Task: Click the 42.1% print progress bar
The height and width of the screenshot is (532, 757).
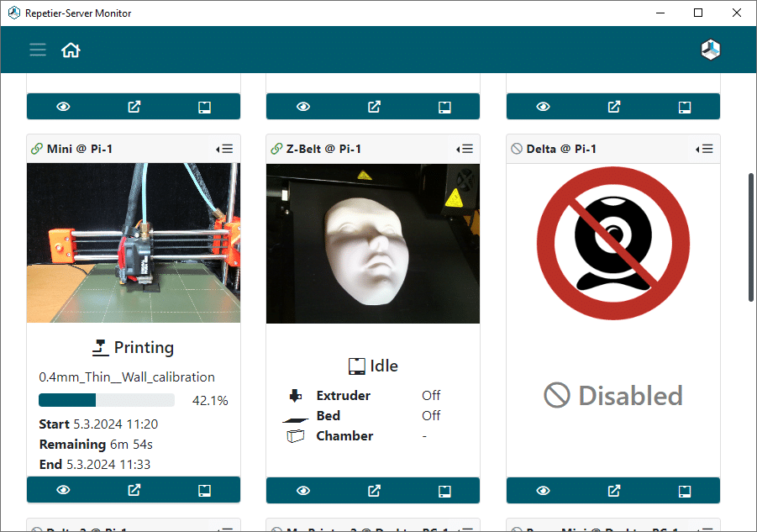Action: point(106,400)
